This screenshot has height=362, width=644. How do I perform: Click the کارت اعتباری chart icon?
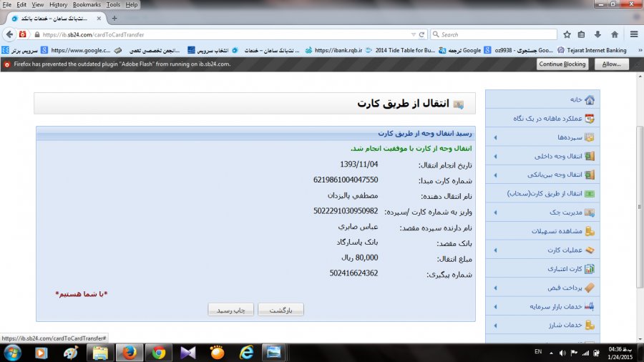click(590, 269)
